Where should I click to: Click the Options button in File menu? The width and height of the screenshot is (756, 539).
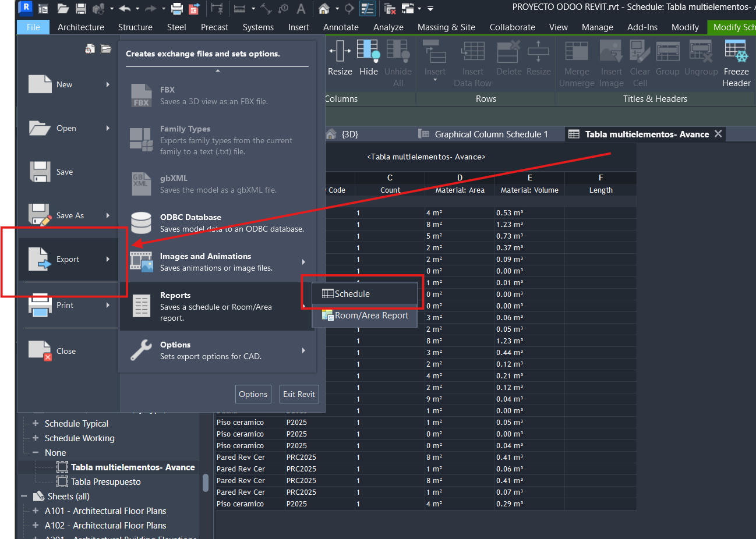pos(253,394)
